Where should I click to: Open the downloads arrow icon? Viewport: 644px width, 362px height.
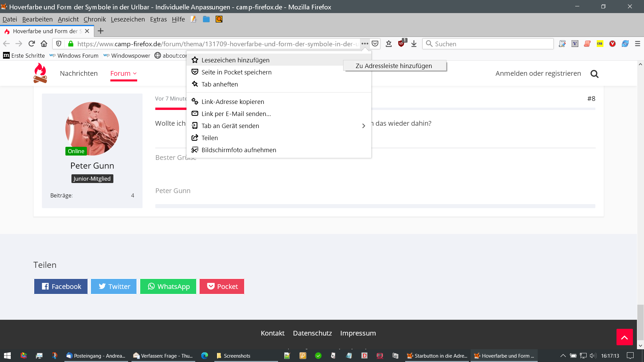[414, 44]
